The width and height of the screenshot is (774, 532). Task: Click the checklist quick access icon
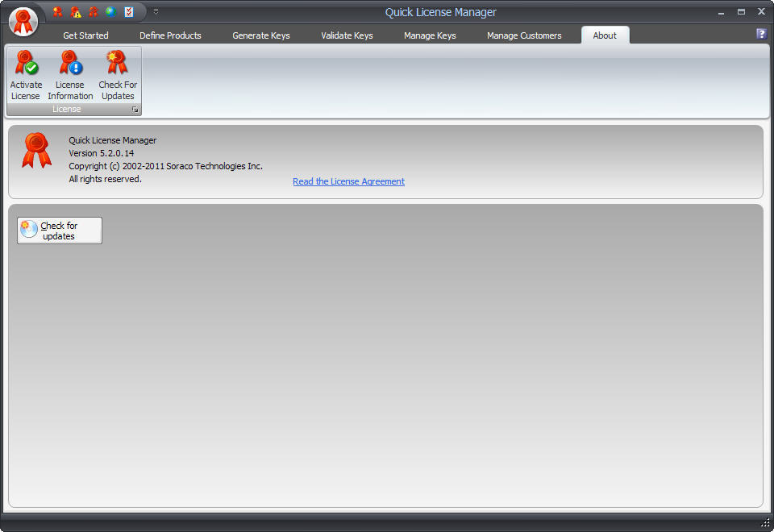click(129, 12)
